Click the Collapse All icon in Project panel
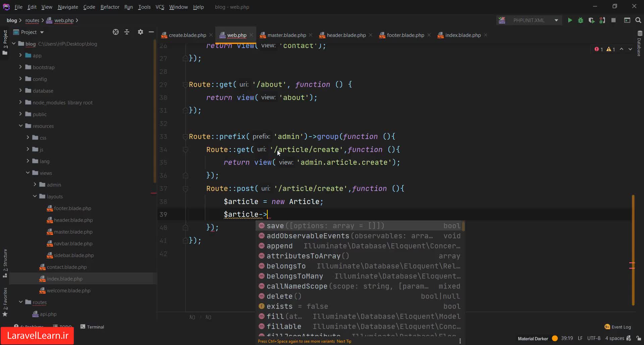This screenshot has width=644, height=345. tap(127, 32)
